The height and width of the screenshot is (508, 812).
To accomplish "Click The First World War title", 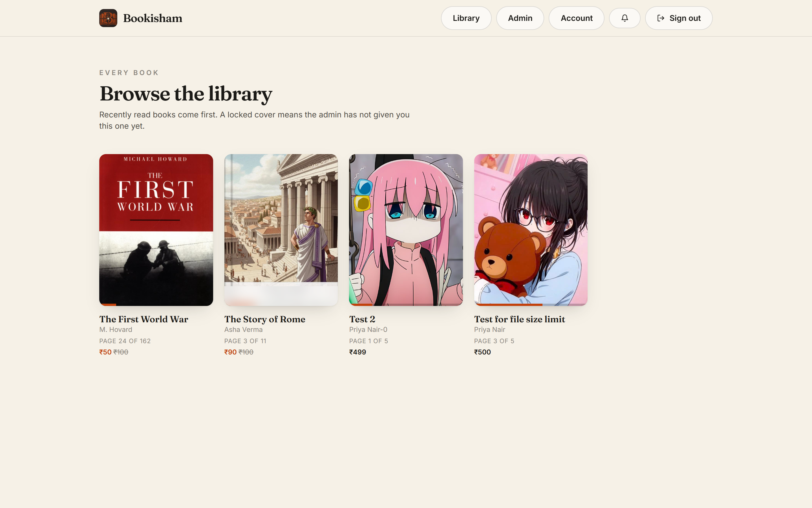I will (x=144, y=319).
